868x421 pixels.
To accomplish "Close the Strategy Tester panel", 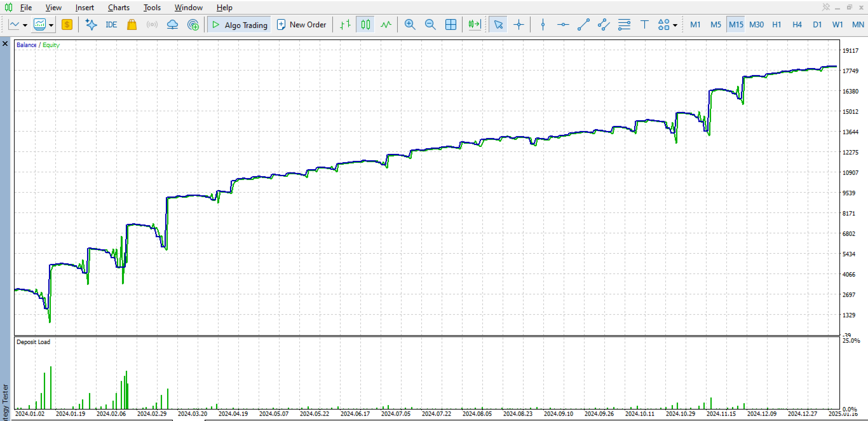I will [x=5, y=44].
